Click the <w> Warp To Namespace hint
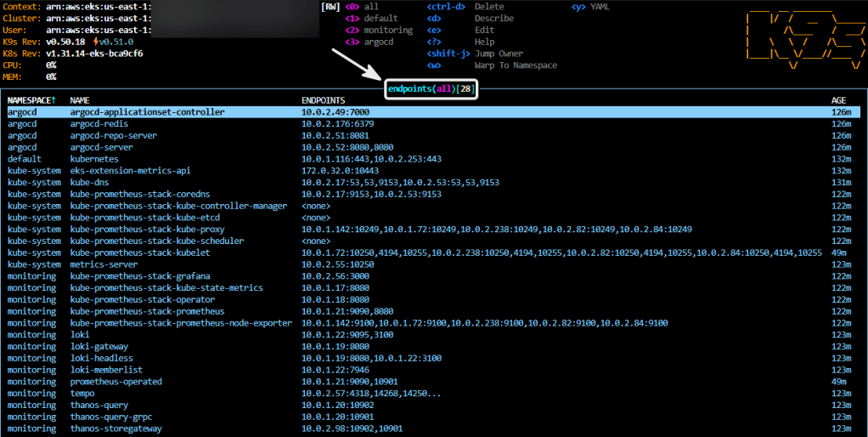868x437 pixels. pos(492,65)
